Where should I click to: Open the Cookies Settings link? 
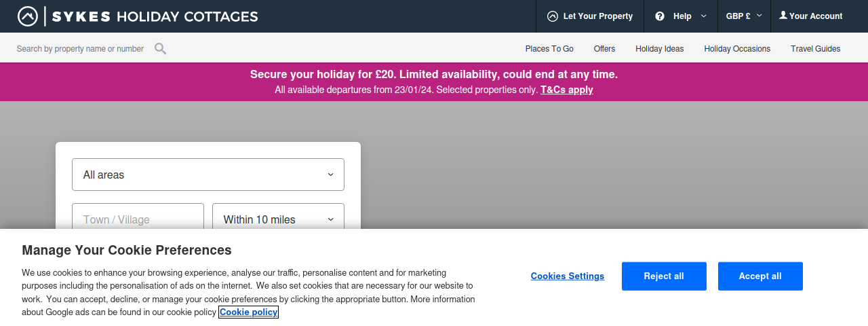pyautogui.click(x=568, y=276)
